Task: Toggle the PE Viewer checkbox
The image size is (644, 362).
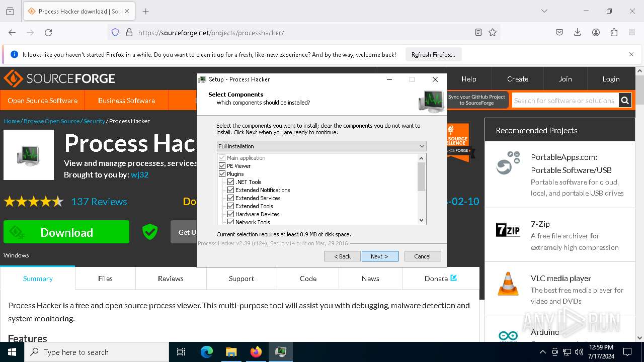Action: point(222,166)
